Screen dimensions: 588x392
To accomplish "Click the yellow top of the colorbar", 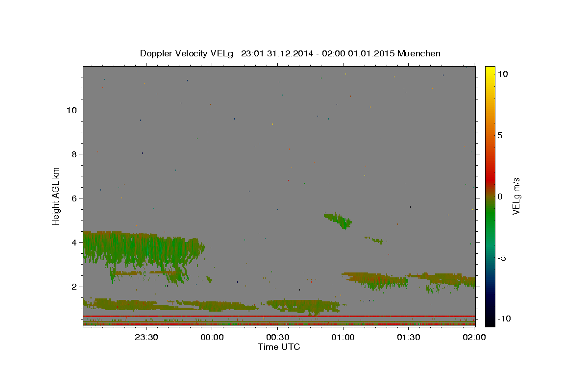I will click(x=490, y=71).
